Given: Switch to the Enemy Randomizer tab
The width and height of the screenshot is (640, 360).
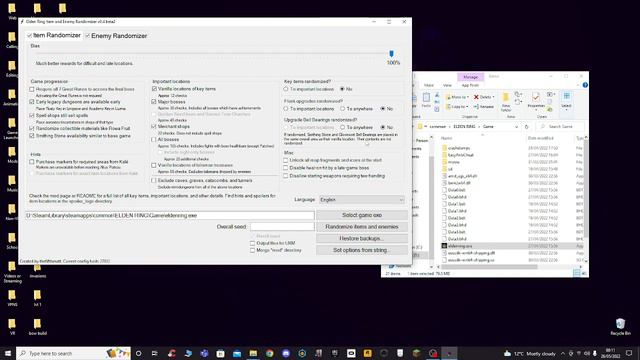Looking at the screenshot, I should [x=116, y=36].
